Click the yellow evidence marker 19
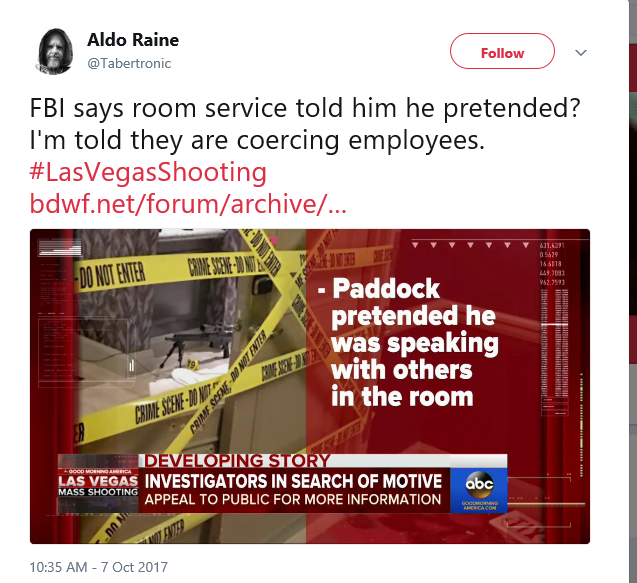637x583 pixels. coord(192,364)
